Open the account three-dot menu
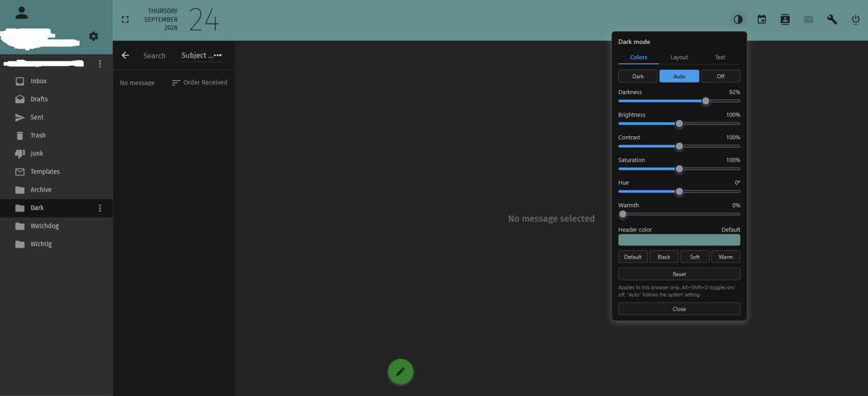The height and width of the screenshot is (396, 868). pos(100,63)
